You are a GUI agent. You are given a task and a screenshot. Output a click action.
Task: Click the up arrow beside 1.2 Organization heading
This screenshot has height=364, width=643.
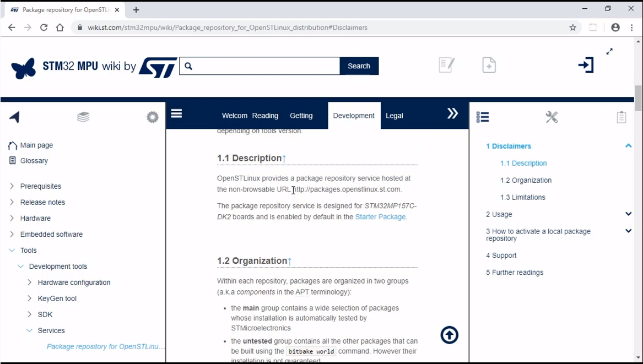[289, 261]
